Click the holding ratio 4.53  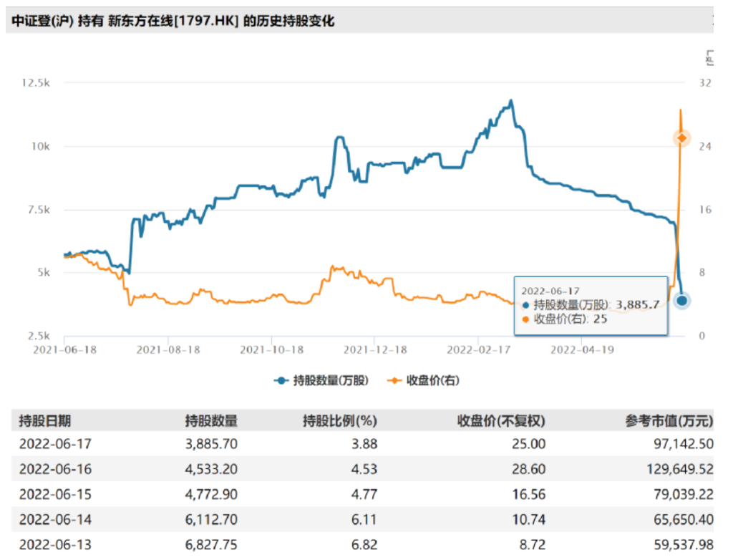pyautogui.click(x=364, y=469)
